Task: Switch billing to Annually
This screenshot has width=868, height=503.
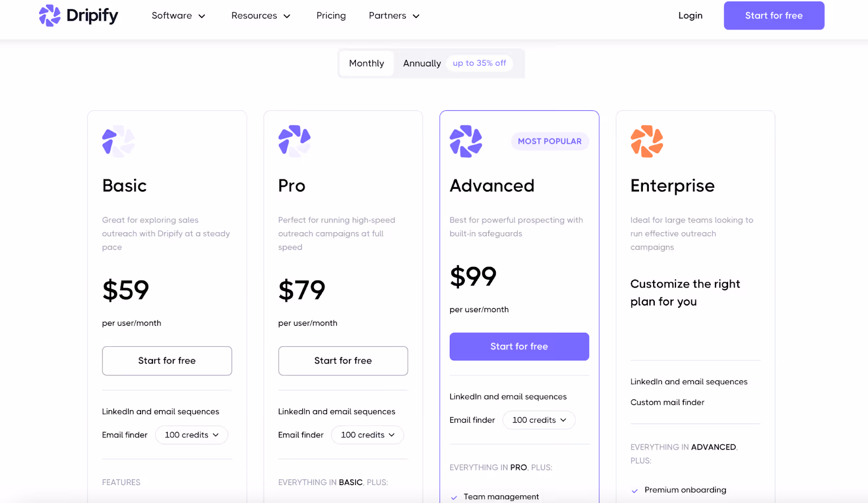Action: 422,63
